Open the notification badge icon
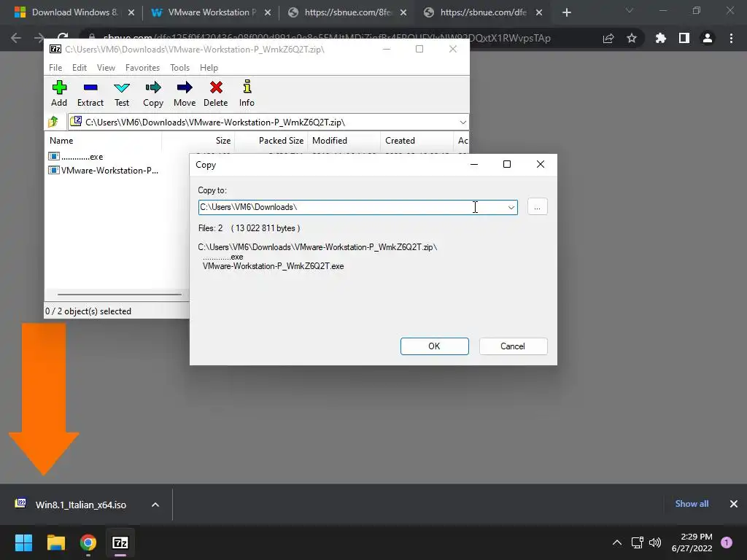Viewport: 747px width, 560px height. click(x=727, y=542)
